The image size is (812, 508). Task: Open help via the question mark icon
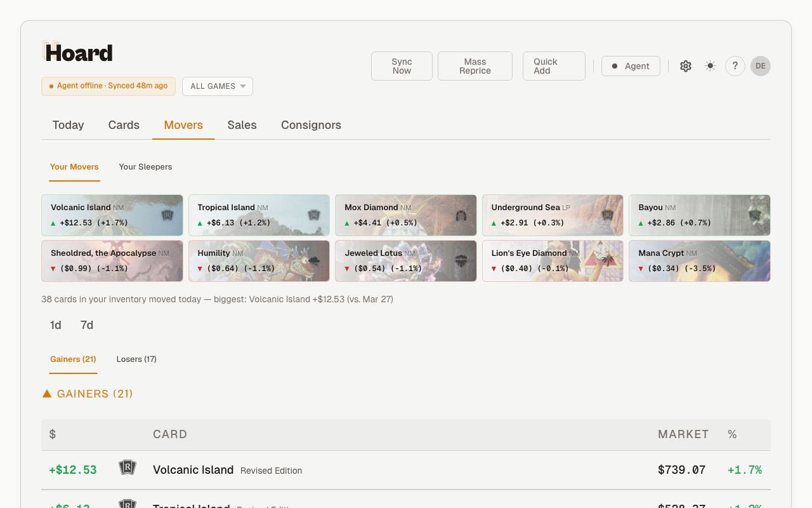point(735,66)
